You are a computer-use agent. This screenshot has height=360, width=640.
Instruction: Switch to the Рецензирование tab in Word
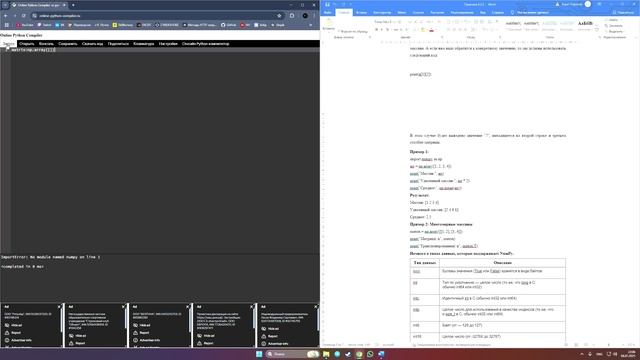[462, 13]
